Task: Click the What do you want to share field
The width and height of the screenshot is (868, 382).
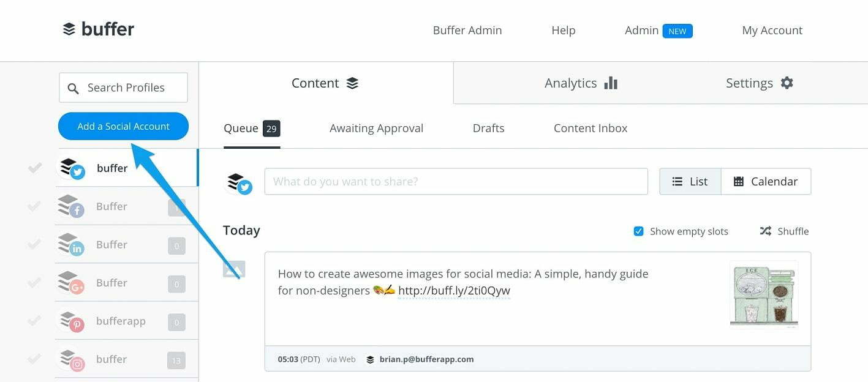Action: tap(456, 181)
